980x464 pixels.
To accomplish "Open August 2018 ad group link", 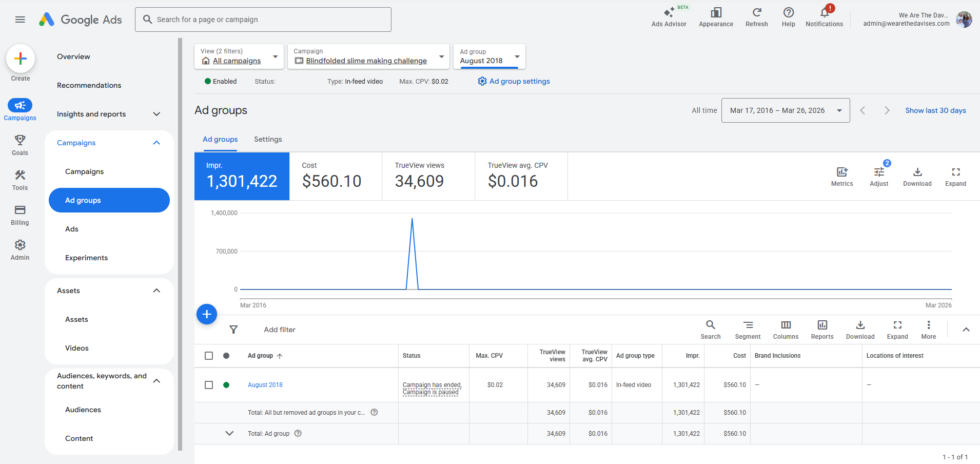I will [265, 385].
